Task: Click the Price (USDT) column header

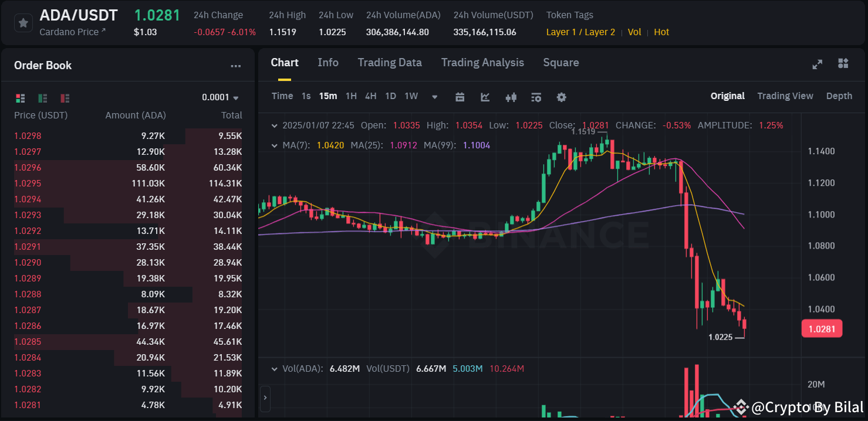Action: tap(41, 116)
